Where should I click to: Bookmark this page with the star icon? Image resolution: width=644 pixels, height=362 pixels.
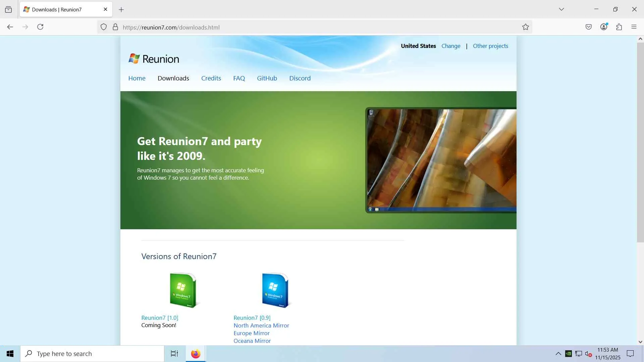tap(525, 27)
